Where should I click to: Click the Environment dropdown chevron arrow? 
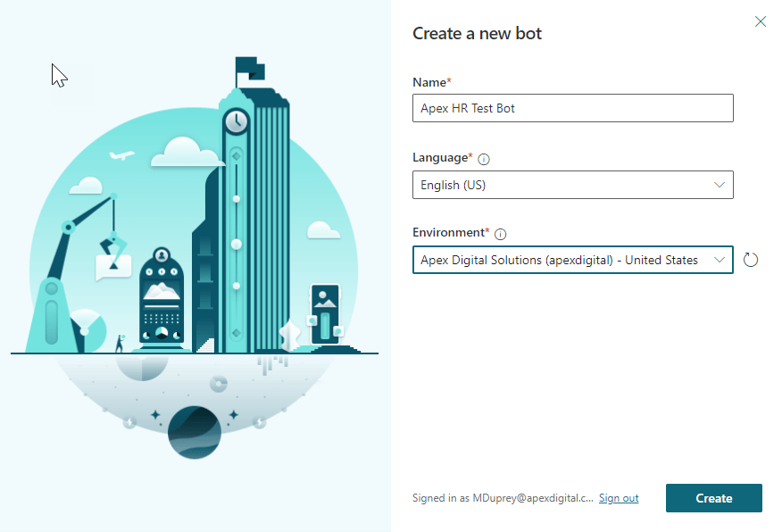coord(720,260)
